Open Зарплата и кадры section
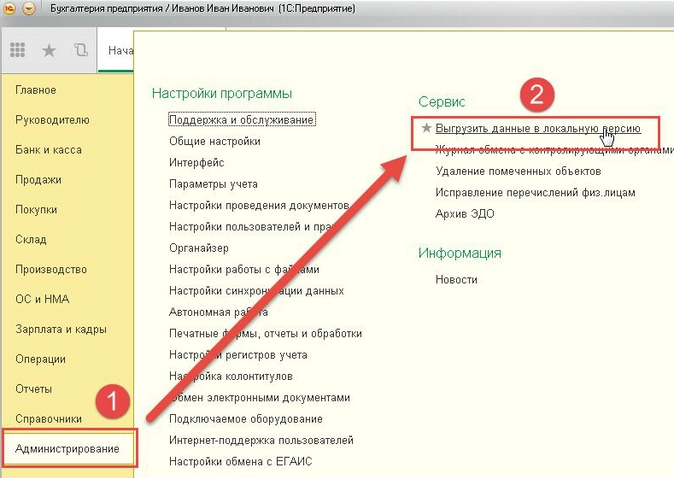The image size is (674, 478). point(61,329)
